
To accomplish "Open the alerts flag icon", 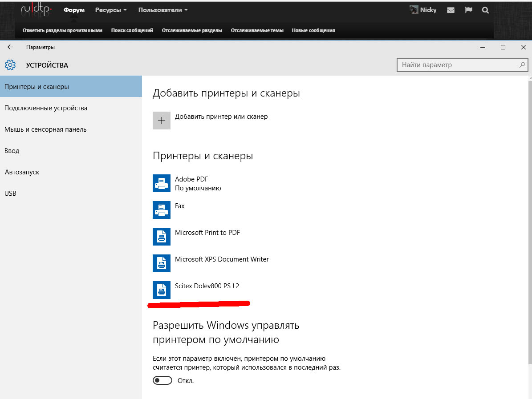I will pos(468,10).
